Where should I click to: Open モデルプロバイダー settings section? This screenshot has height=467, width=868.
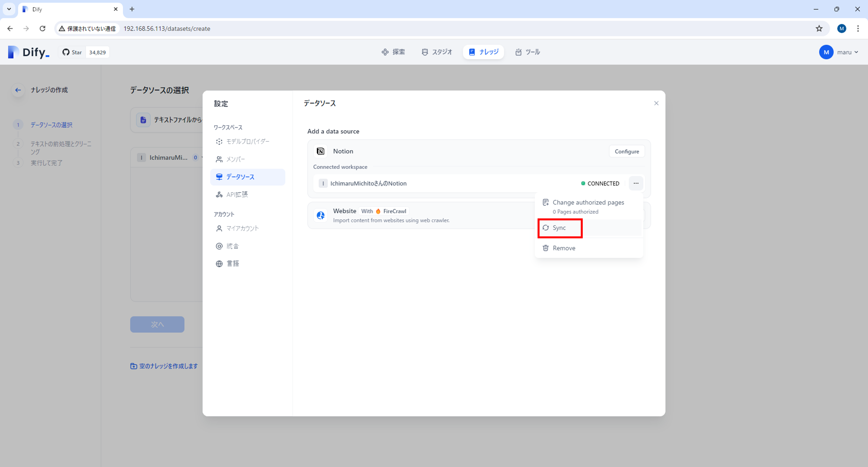(x=247, y=142)
